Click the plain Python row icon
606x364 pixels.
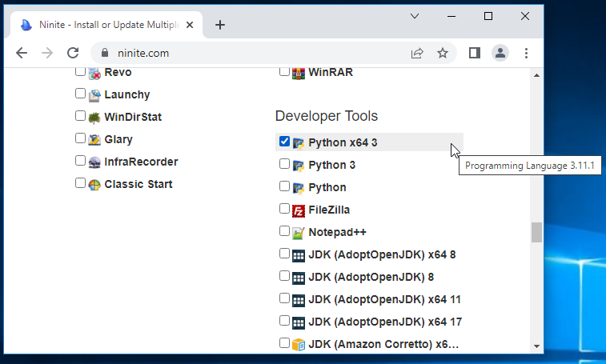(x=299, y=188)
